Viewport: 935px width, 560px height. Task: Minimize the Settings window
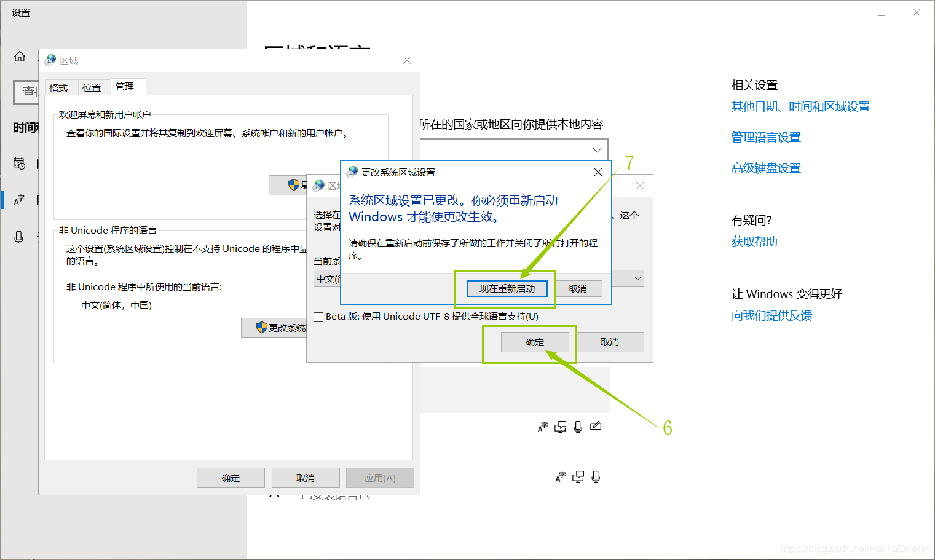[846, 12]
